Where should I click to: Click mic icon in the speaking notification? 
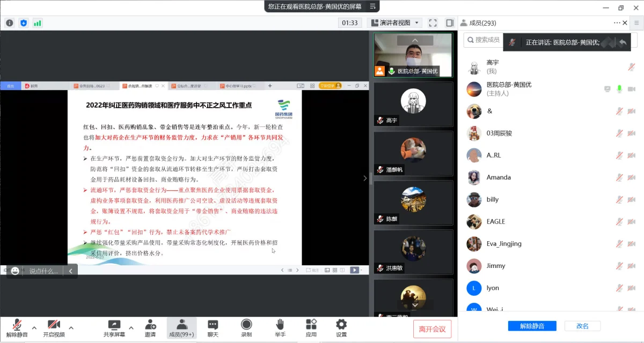(513, 42)
